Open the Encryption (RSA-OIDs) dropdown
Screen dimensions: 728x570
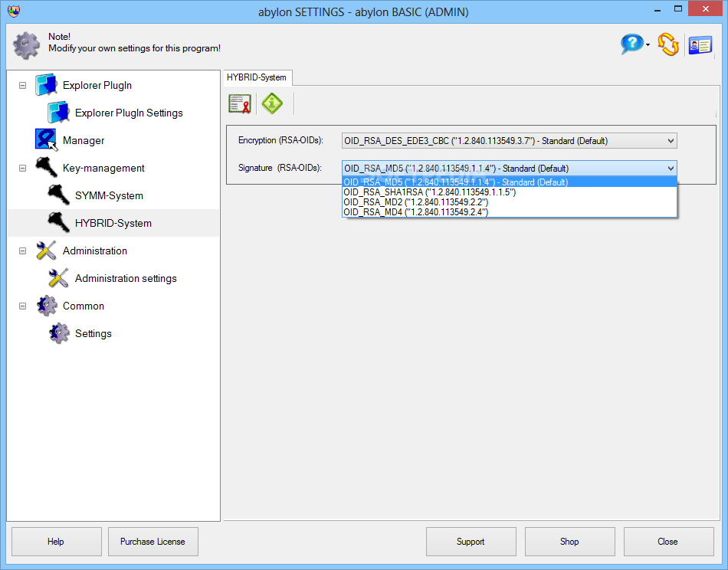click(x=510, y=141)
